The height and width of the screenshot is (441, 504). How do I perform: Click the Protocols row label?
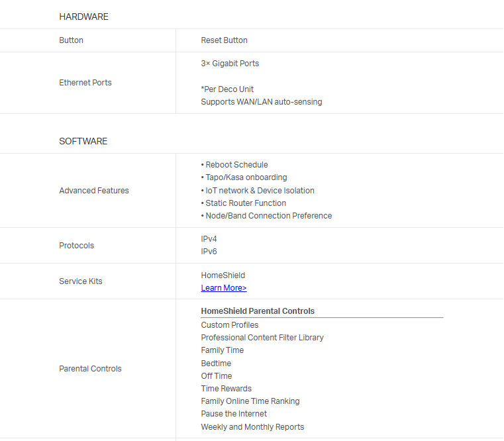point(77,246)
